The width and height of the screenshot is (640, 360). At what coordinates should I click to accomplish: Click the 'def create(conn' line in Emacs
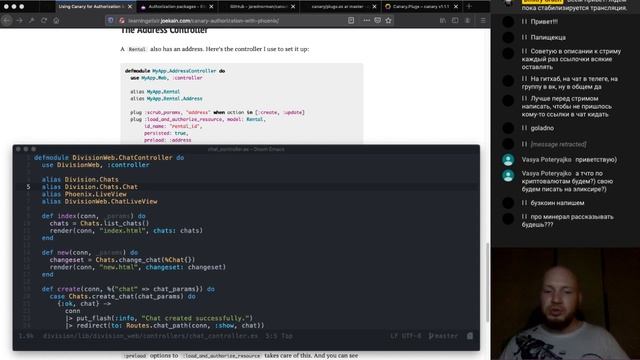point(128,289)
